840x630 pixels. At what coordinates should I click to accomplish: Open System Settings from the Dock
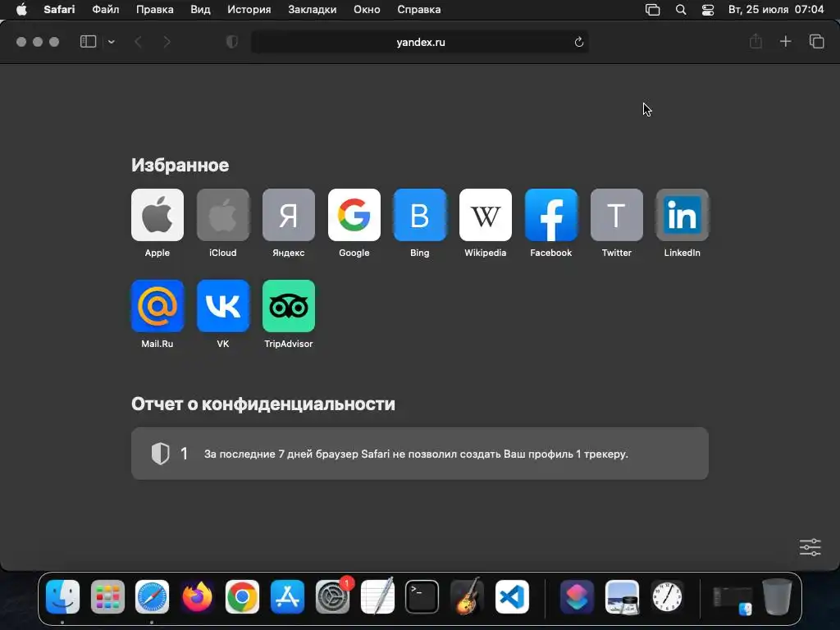(332, 596)
